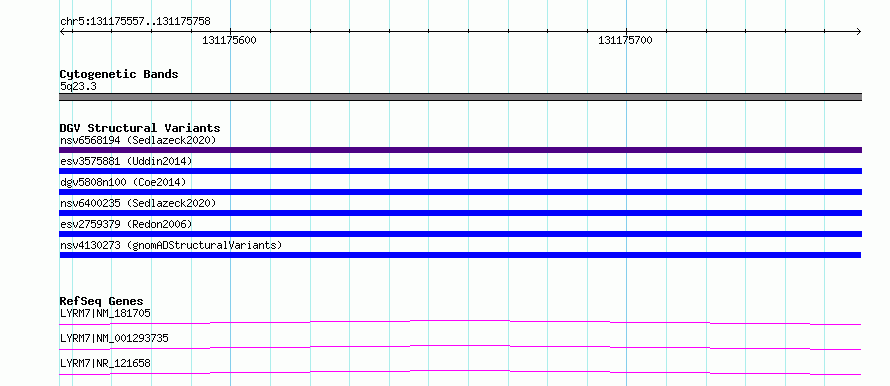Click the esv3575881 (Uddin2014) label
Image resolution: width=890 pixels, height=386 pixels.
(126, 161)
